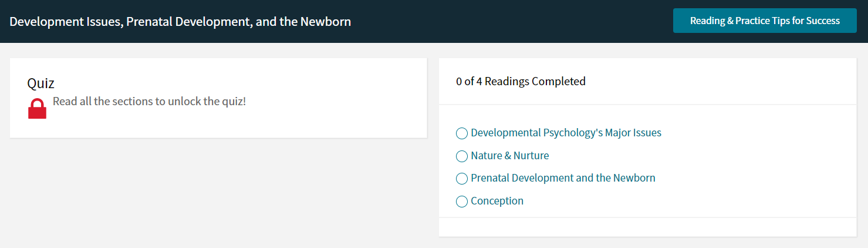Select the Prenatal Development and the Newborn circle
This screenshot has width=868, height=248.
(x=462, y=179)
